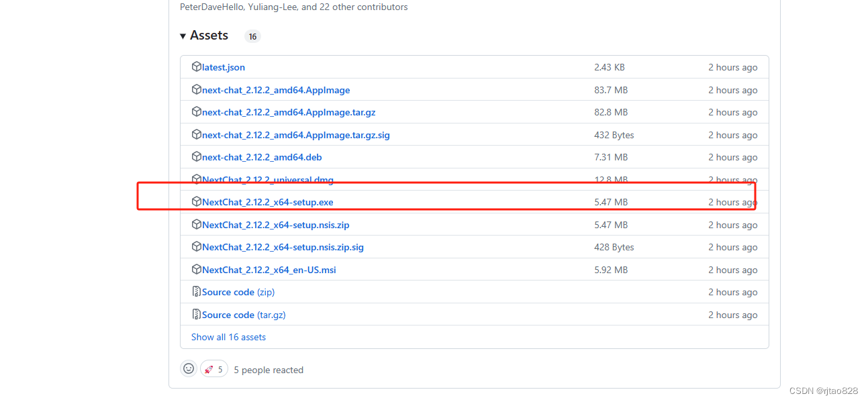Screen dimensions: 868x402
Task: Collapse the Assets section triangle
Action: [183, 36]
